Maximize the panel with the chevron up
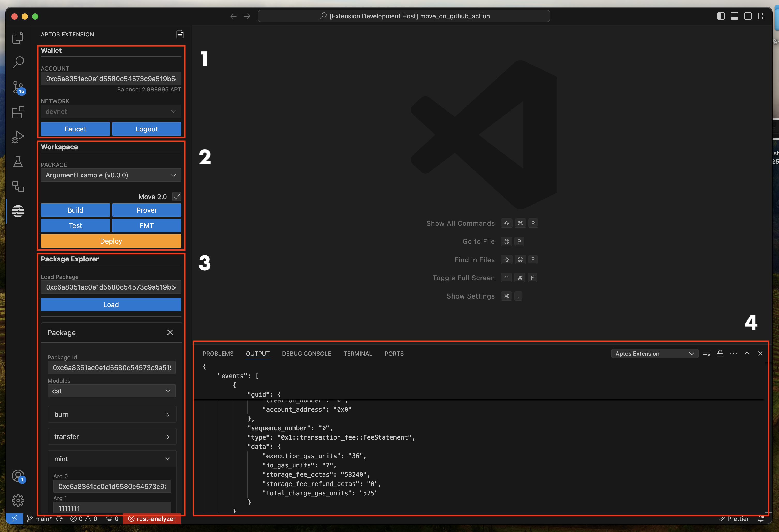 click(x=747, y=354)
